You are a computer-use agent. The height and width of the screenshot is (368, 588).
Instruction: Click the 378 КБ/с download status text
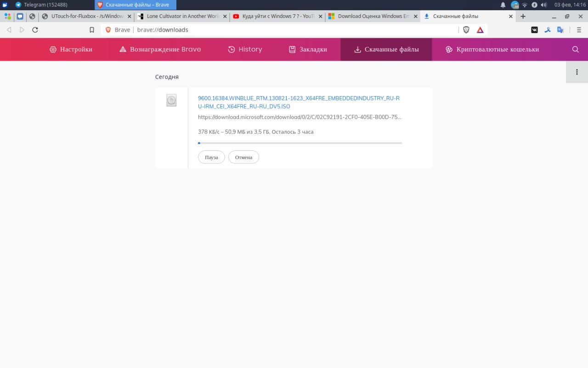256,132
